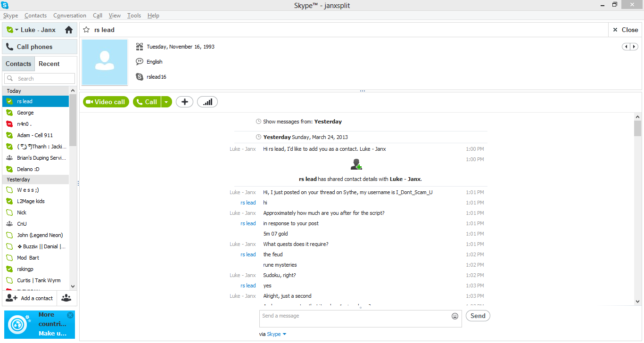Select contact n4n0 .

coord(36,124)
